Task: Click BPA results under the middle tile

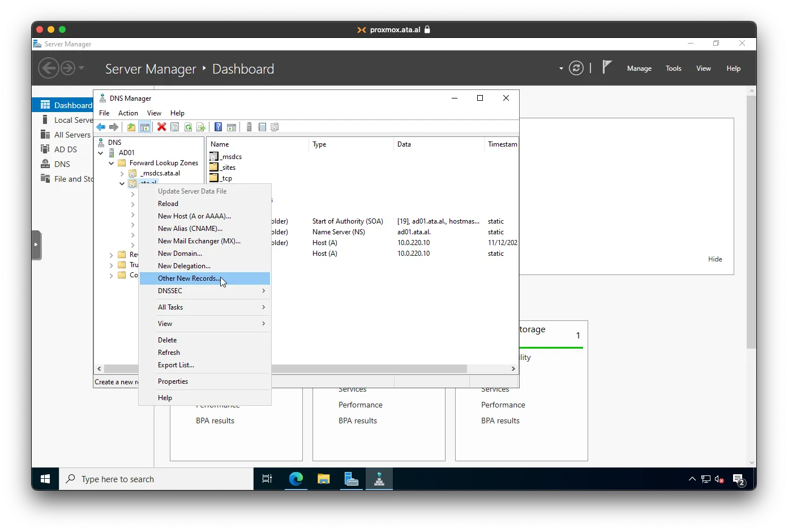Action: point(358,421)
